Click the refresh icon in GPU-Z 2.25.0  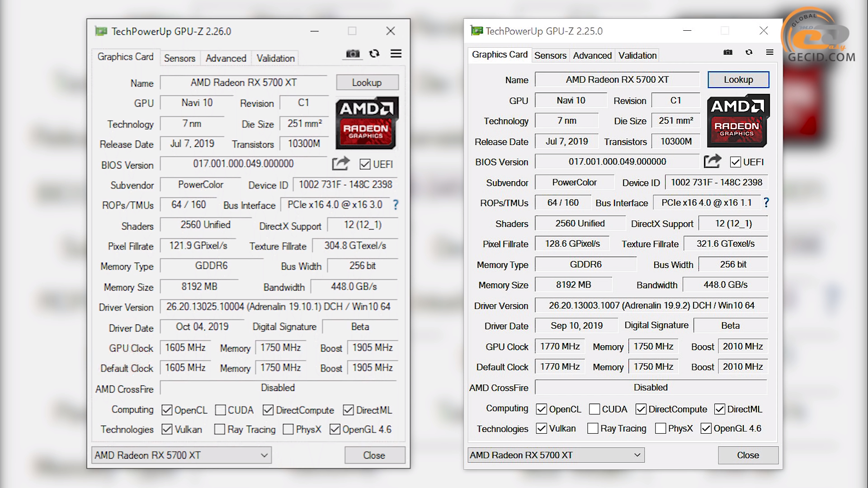pos(749,52)
